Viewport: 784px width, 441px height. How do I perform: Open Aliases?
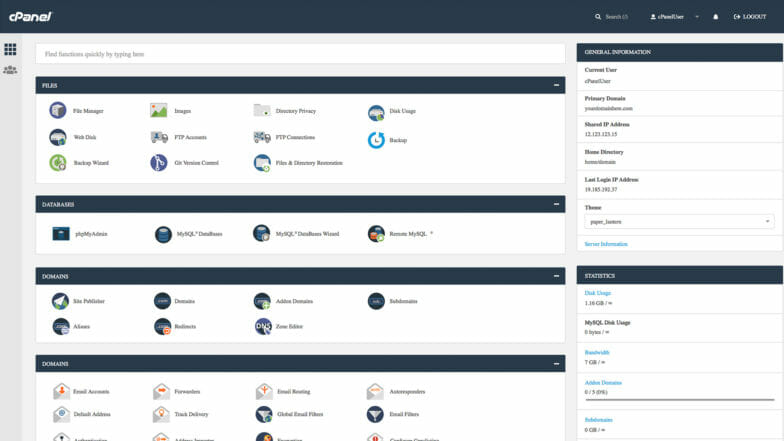click(x=61, y=326)
